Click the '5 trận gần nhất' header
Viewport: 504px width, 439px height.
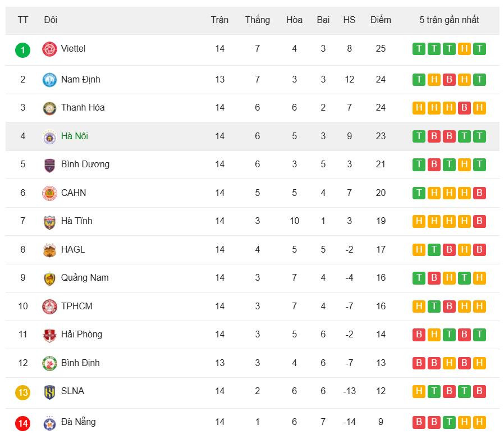tap(449, 20)
